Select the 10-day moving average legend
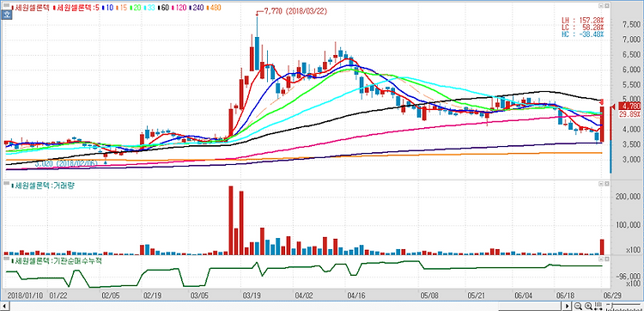 tap(107, 8)
